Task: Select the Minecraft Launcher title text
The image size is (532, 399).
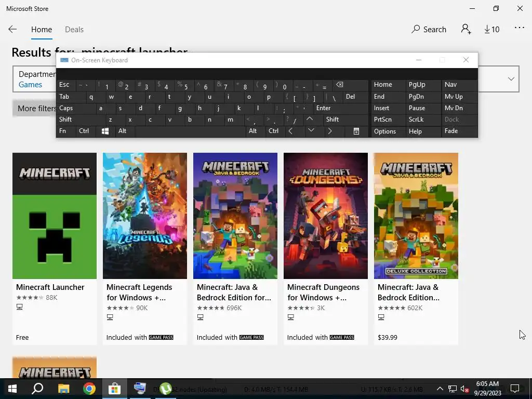Action: (50, 287)
